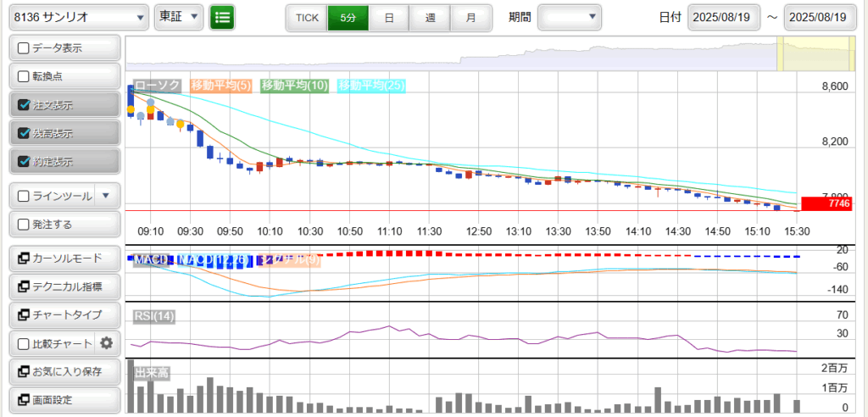This screenshot has height=417, width=868.
Task: Open the 8136 サンリオ stock dropdown
Action: point(79,17)
